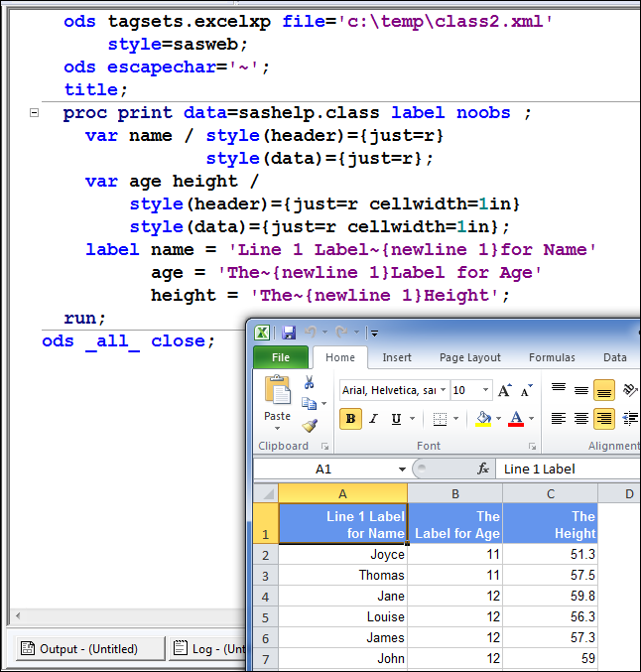The height and width of the screenshot is (672, 641).
Task: Open the Page Layout ribbon tab
Action: click(x=470, y=357)
